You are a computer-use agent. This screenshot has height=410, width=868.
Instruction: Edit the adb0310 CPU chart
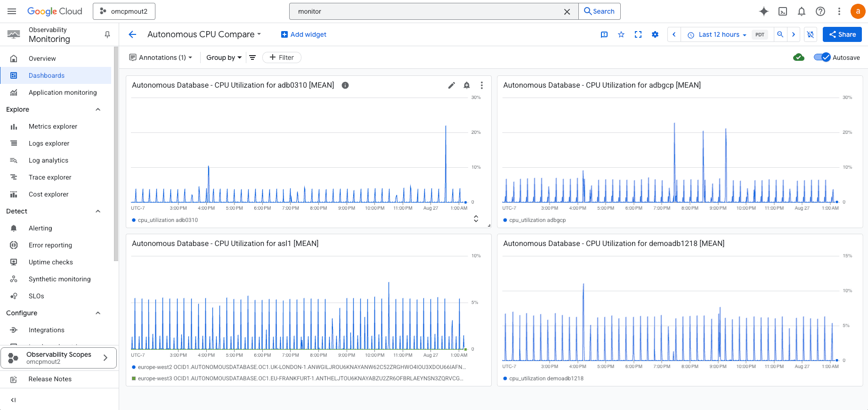451,85
